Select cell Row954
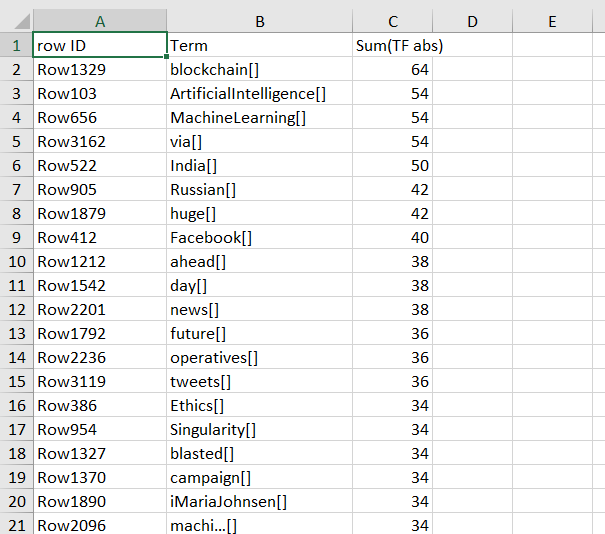605x534 pixels. [100, 429]
